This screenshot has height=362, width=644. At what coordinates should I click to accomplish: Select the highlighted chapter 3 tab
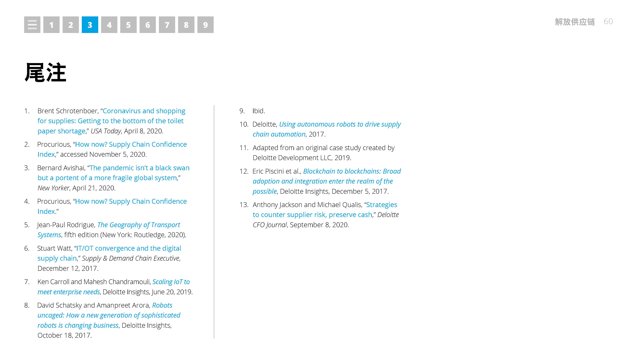point(90,25)
